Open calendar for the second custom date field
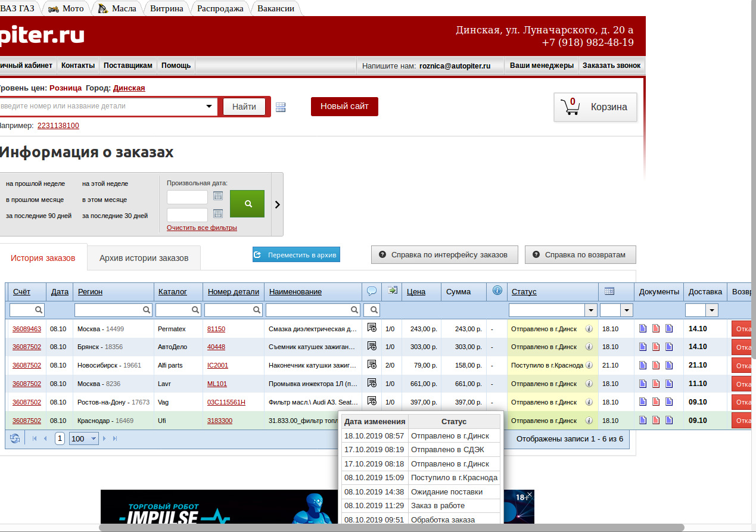756x532 pixels. pyautogui.click(x=218, y=213)
